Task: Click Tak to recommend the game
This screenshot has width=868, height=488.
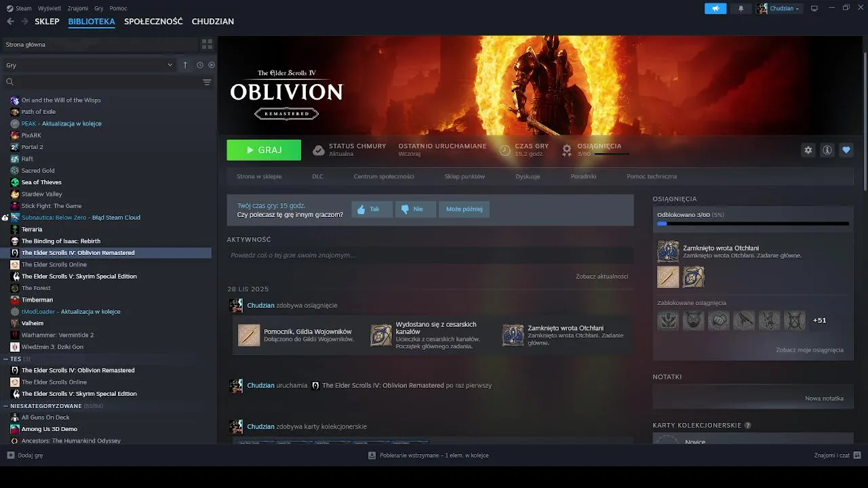Action: click(372, 209)
